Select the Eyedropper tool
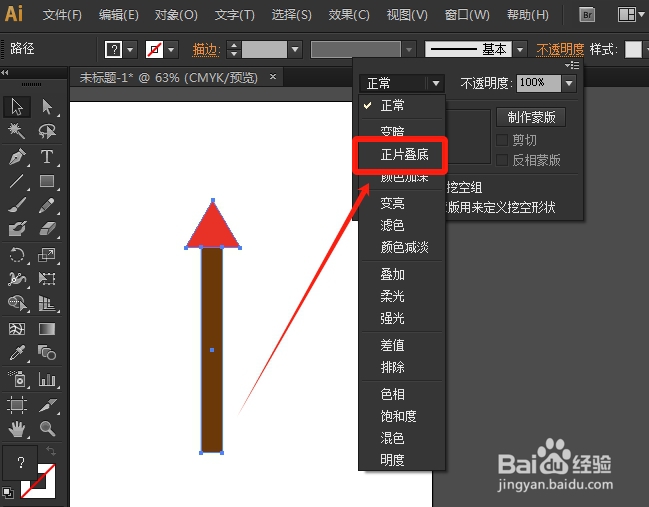The height and width of the screenshot is (507, 649). click(x=17, y=353)
